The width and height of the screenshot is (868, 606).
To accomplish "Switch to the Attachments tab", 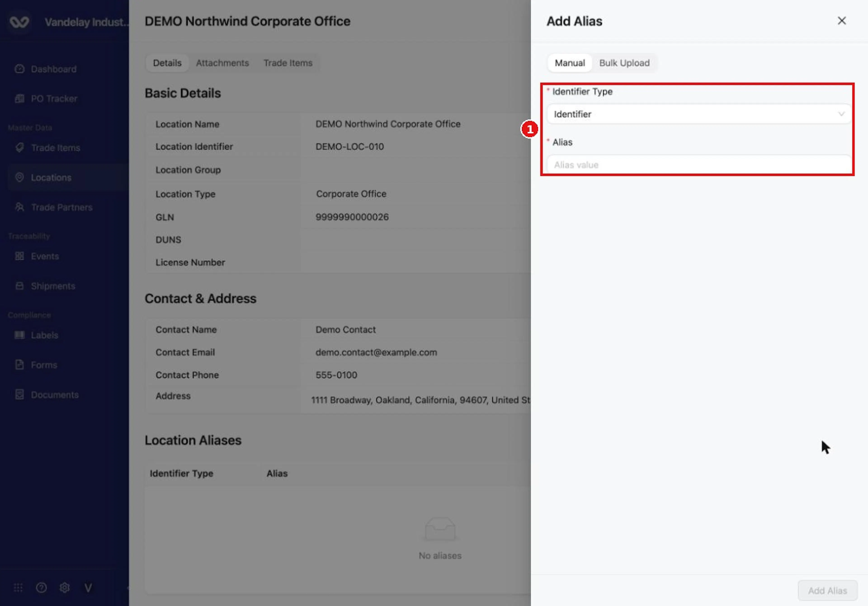I will [x=222, y=63].
